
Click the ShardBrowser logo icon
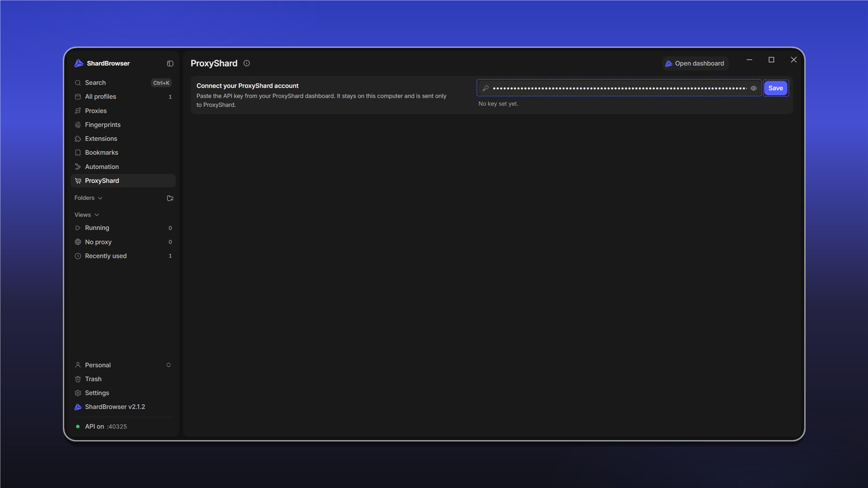click(x=79, y=63)
